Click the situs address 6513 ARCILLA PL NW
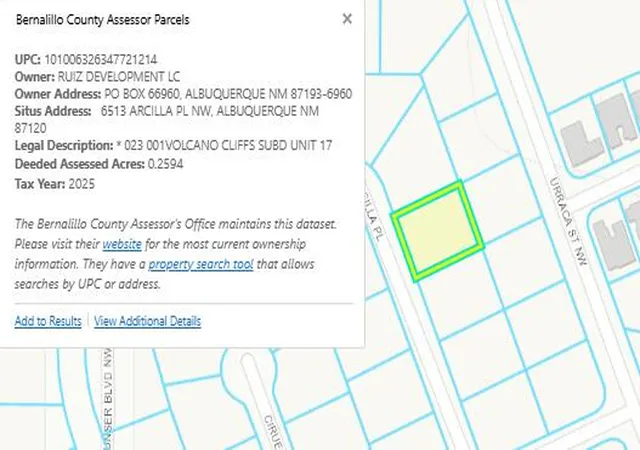Image resolution: width=640 pixels, height=450 pixels. click(156, 111)
